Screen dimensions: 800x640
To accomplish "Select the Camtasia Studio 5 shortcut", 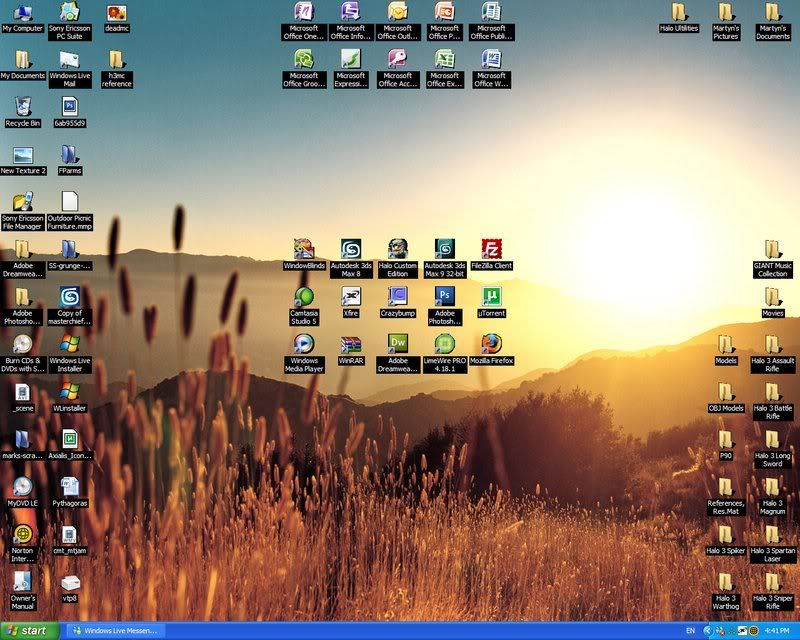I will (x=304, y=296).
